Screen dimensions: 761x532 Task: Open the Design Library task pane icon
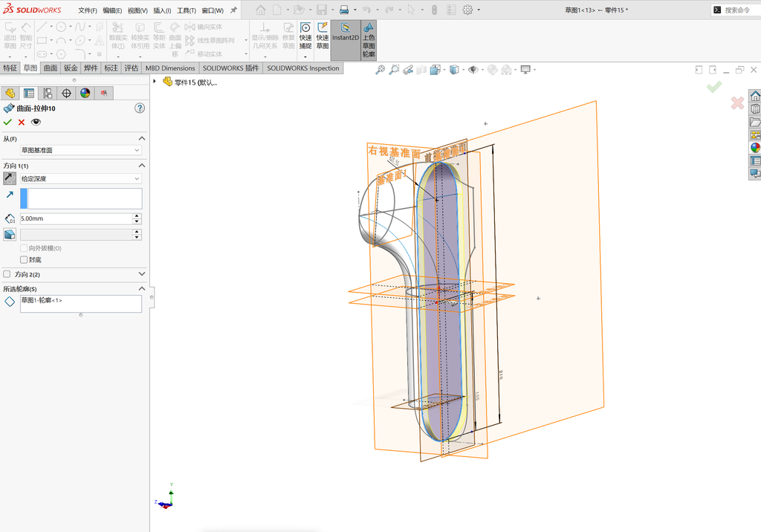tap(755, 108)
